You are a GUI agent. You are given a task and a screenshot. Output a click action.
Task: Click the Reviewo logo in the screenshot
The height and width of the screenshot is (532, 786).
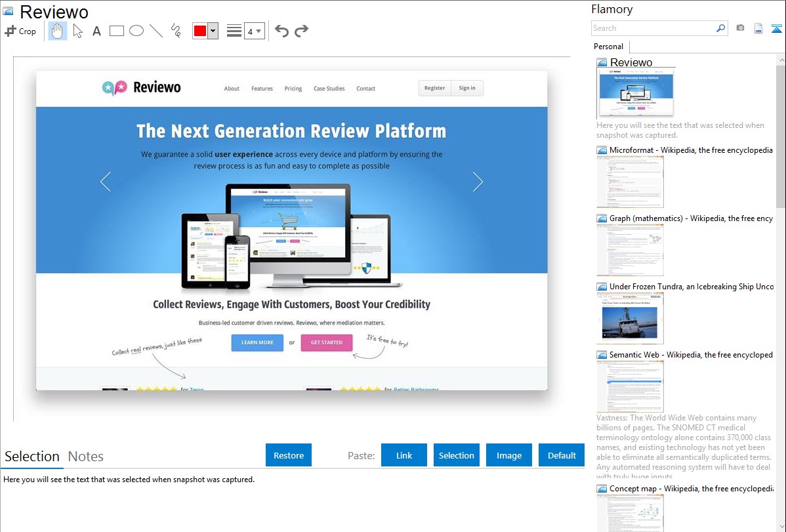pos(141,88)
